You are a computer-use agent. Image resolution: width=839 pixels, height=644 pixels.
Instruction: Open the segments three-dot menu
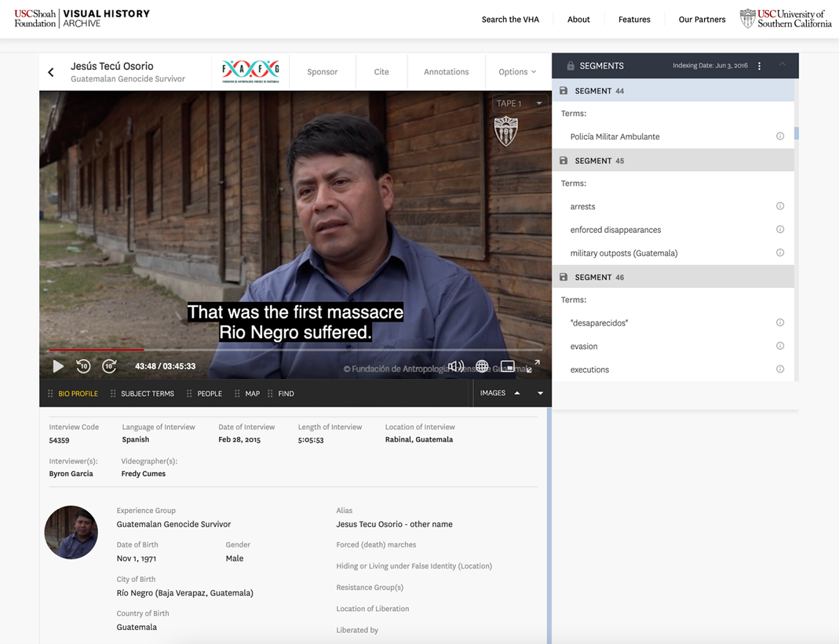tap(759, 66)
